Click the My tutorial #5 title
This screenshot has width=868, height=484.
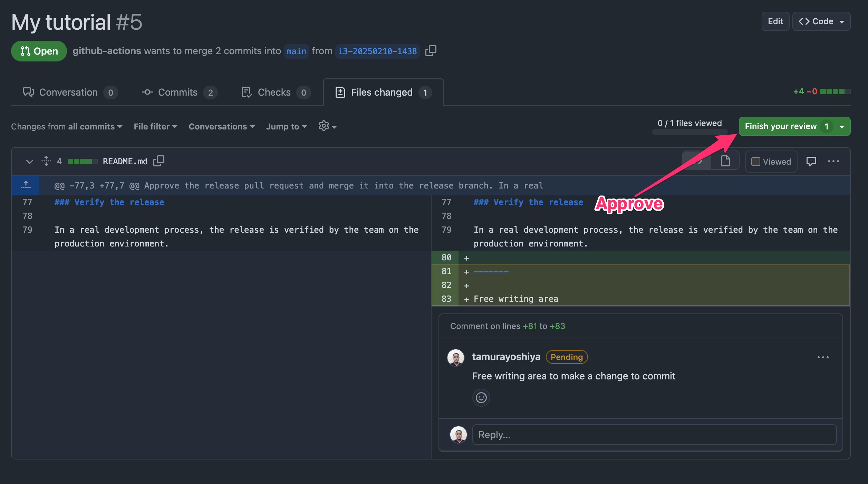coord(77,22)
